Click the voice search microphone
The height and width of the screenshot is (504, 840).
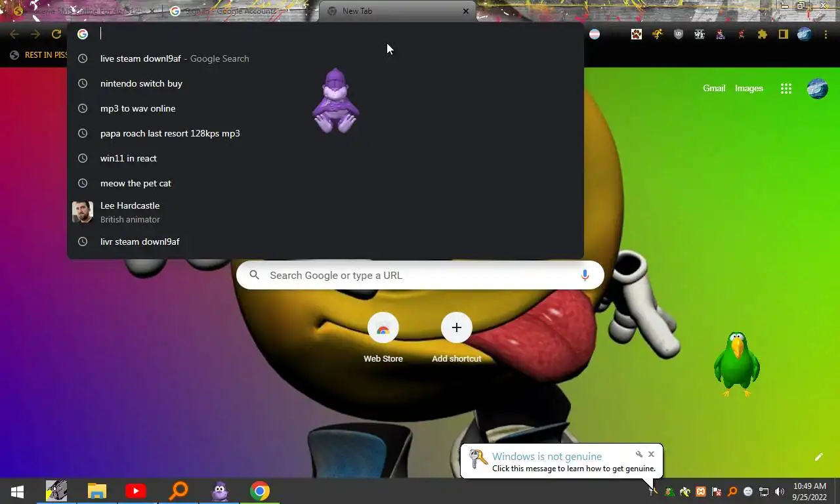coord(585,276)
